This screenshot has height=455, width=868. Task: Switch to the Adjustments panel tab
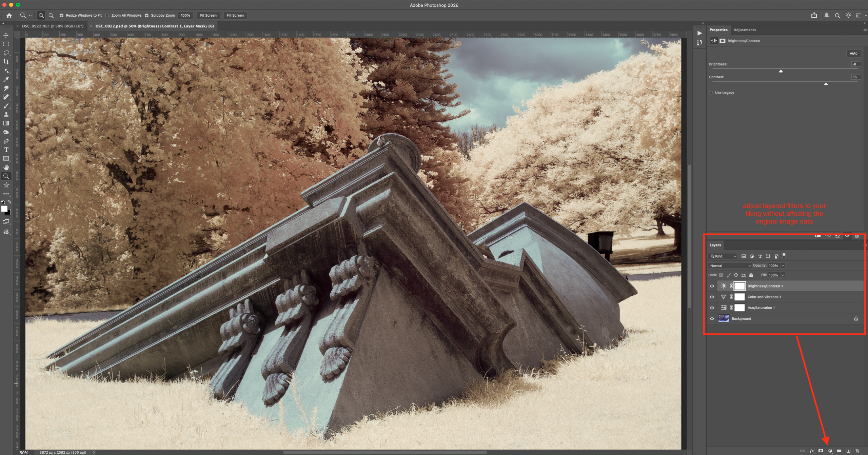click(744, 30)
